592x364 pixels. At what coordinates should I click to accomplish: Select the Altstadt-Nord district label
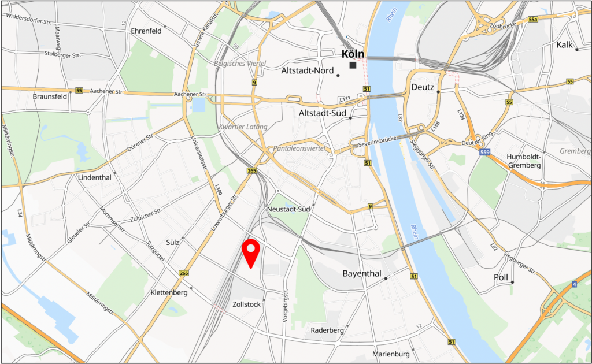point(308,70)
